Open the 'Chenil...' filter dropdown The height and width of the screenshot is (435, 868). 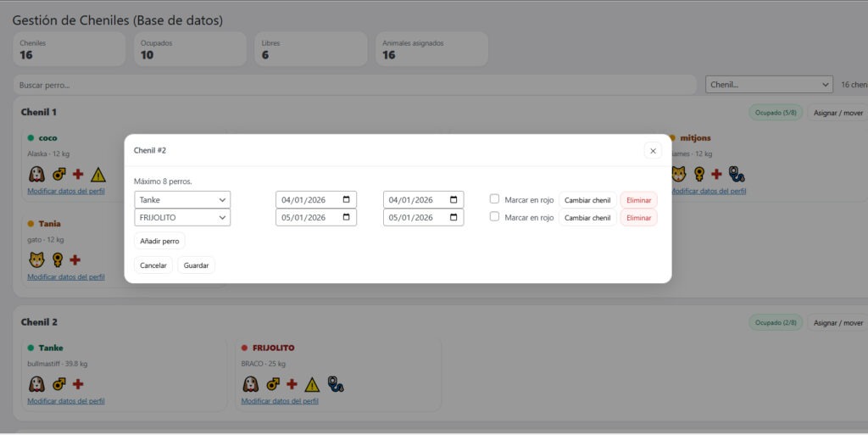769,85
